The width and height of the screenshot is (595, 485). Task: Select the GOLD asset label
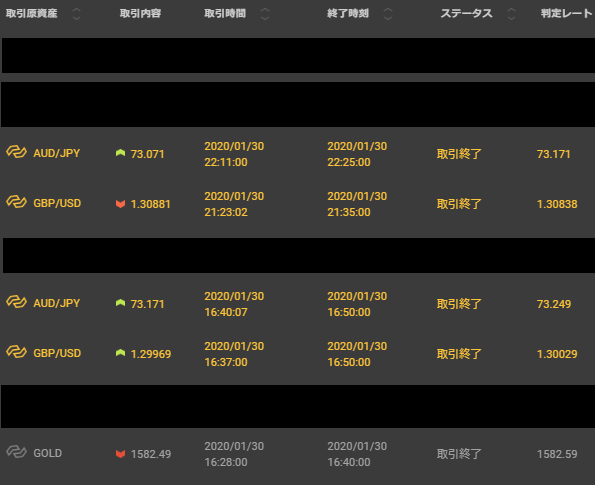pyautogui.click(x=47, y=453)
